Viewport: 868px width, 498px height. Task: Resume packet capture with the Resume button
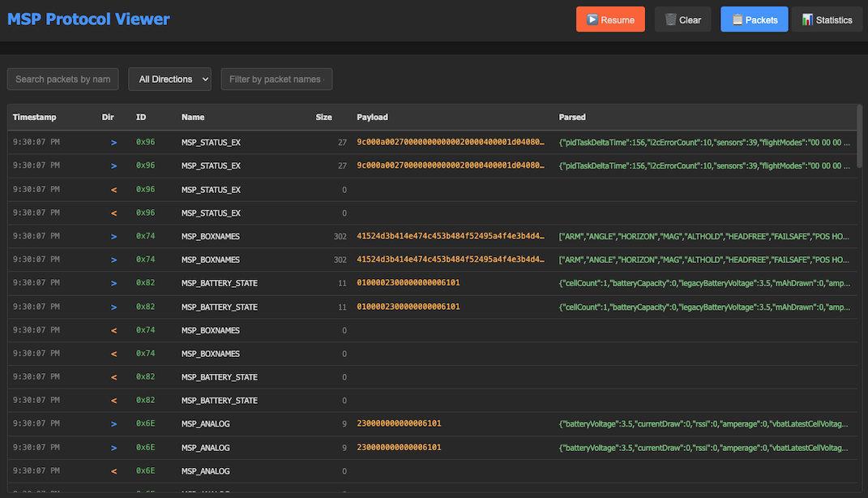click(610, 19)
